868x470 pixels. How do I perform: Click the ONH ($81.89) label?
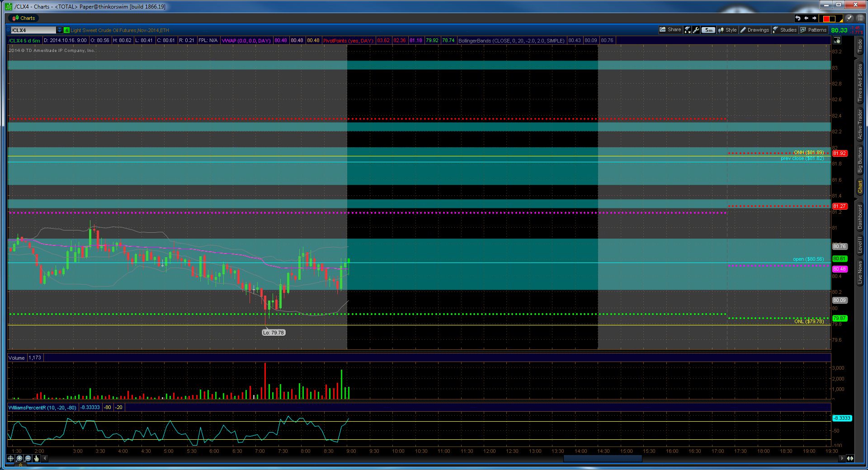[809, 153]
